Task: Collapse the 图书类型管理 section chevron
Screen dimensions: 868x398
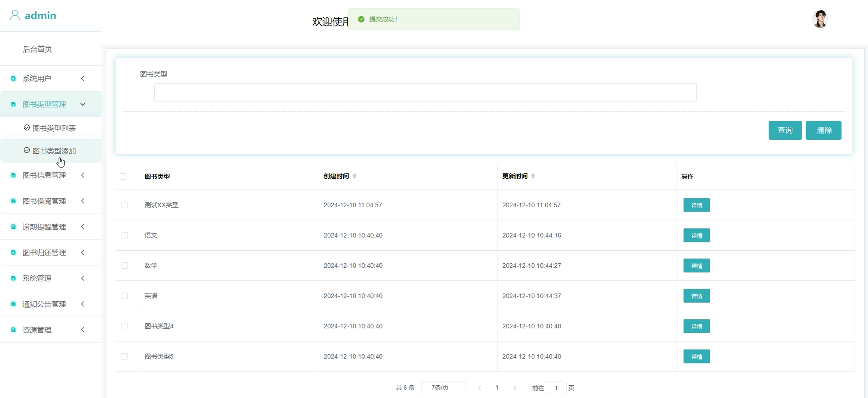Action: coord(83,104)
